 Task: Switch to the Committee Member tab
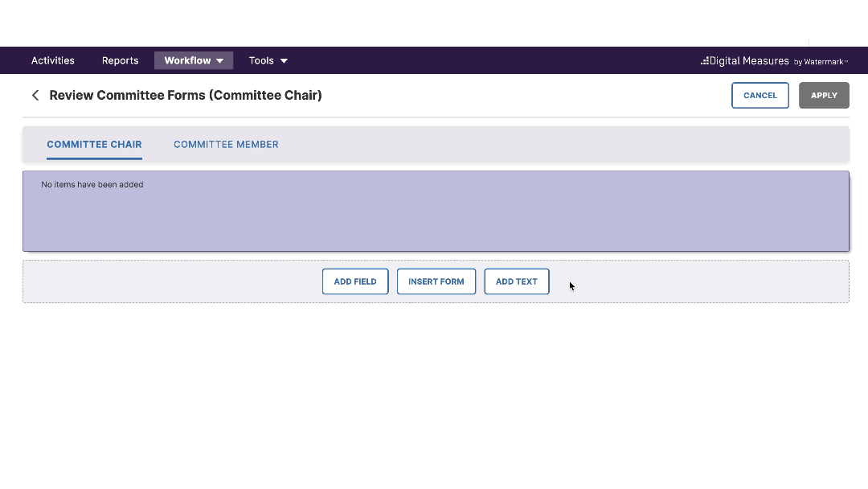226,145
